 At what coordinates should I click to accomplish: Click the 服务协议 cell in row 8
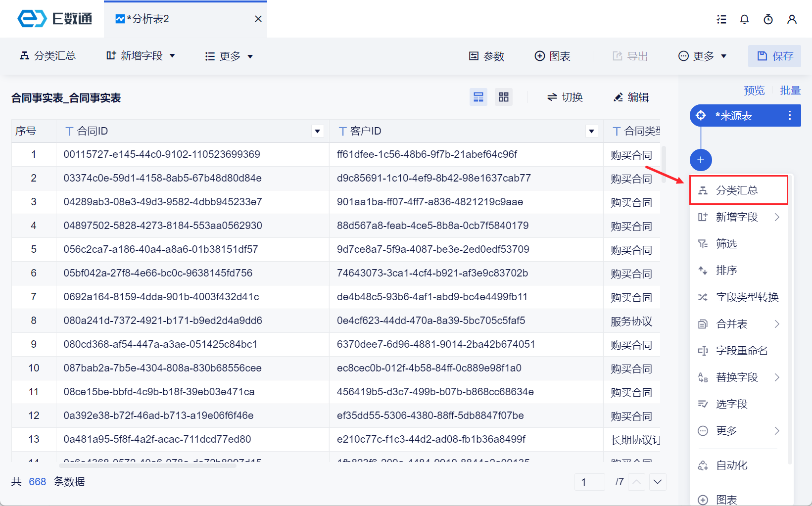click(x=631, y=322)
